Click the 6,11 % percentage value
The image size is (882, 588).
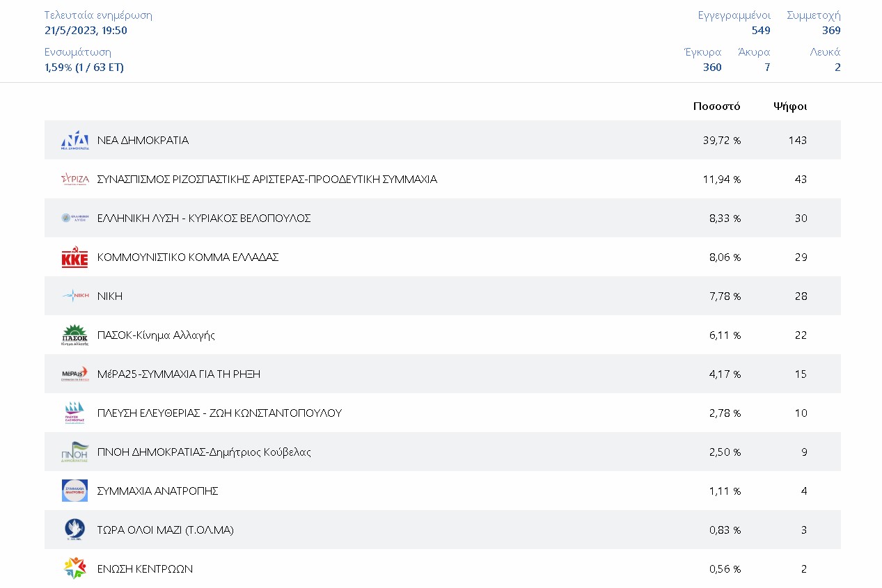coord(725,335)
